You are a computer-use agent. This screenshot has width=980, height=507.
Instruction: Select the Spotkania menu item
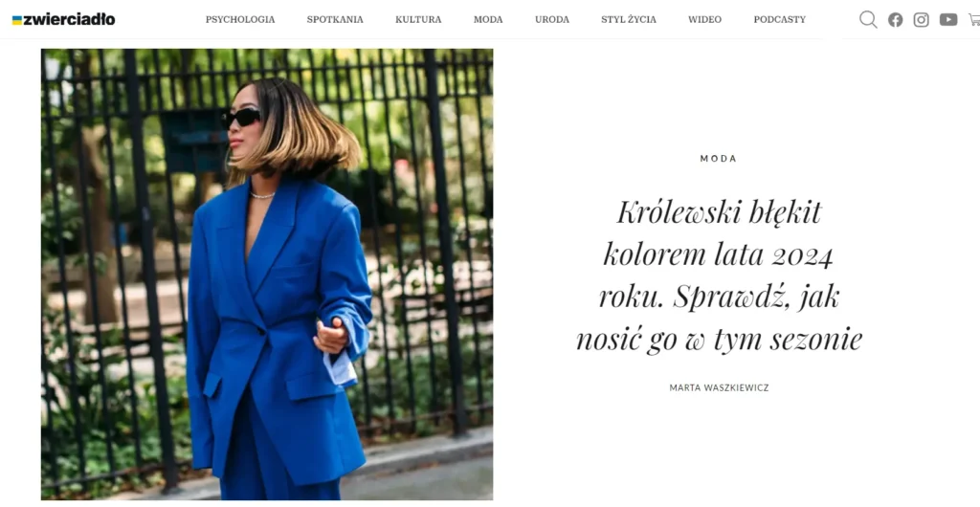[335, 19]
